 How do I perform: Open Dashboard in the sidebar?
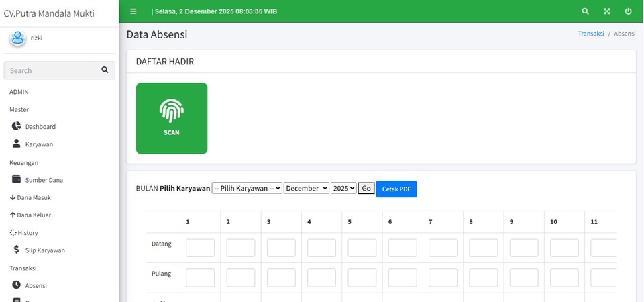point(40,127)
